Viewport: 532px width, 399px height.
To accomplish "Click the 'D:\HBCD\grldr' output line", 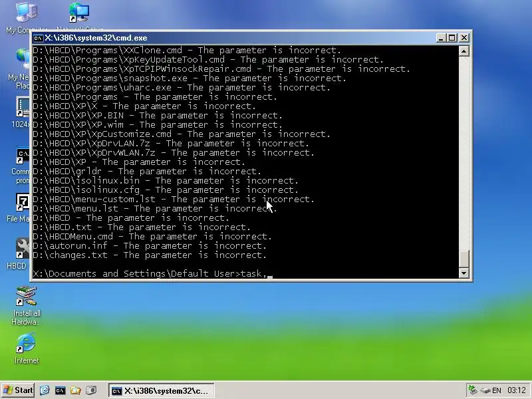I will click(x=147, y=172).
